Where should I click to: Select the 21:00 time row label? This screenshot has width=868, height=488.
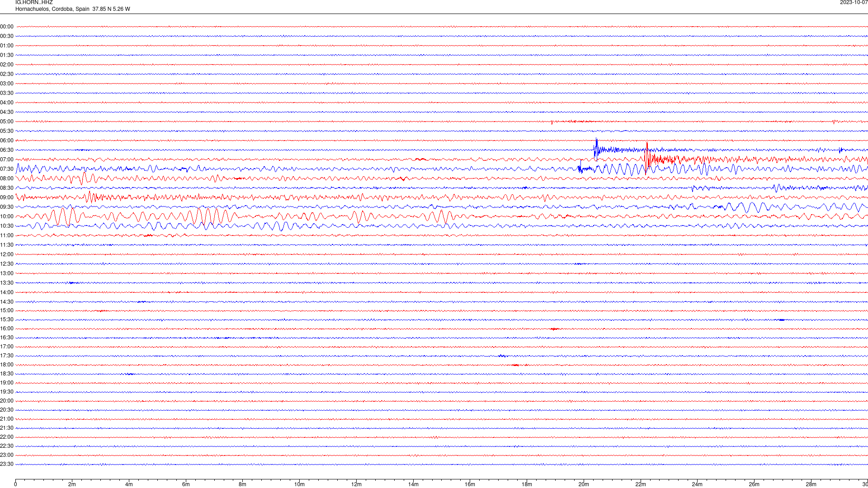point(7,419)
